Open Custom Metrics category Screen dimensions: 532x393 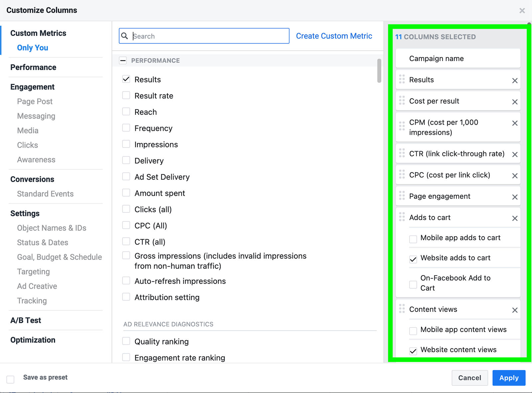click(38, 33)
